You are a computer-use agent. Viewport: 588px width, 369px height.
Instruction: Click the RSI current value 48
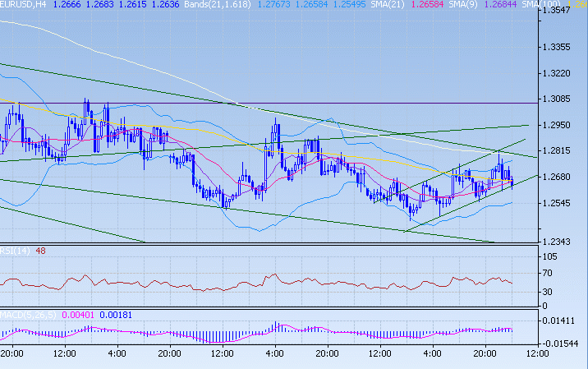coord(39,250)
